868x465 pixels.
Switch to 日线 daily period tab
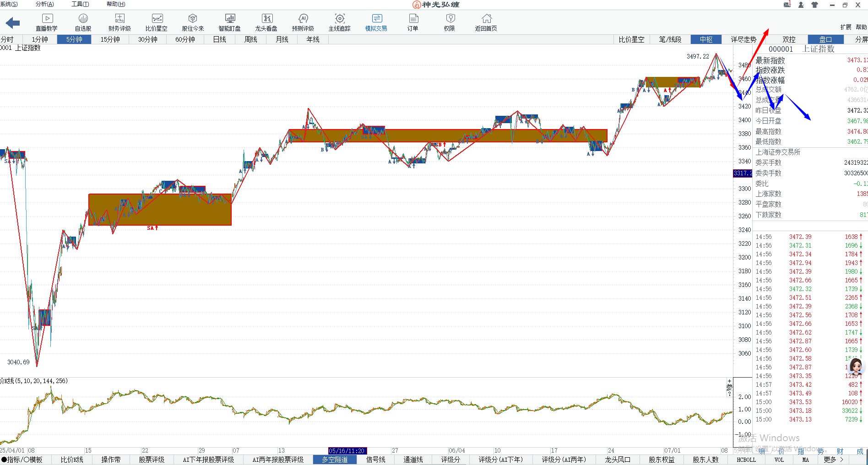point(220,39)
